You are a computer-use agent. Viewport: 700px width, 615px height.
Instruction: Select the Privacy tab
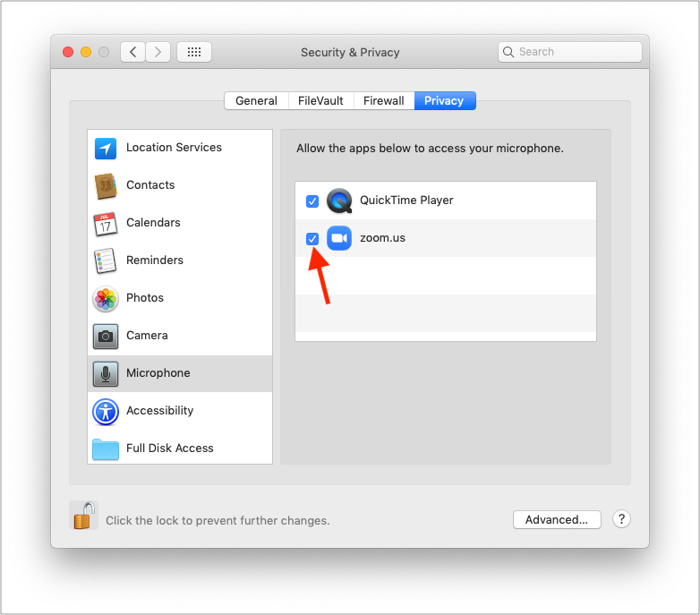pos(445,101)
